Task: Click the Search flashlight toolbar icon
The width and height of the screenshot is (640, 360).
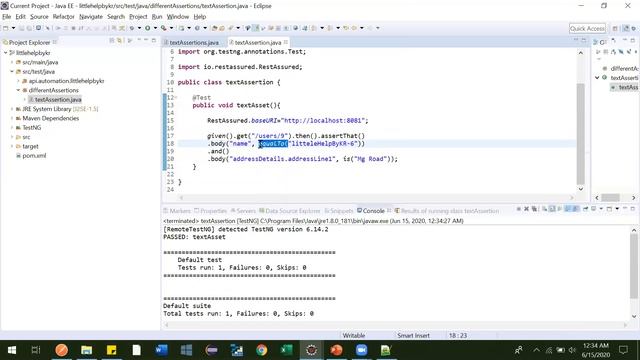Action: pyautogui.click(x=231, y=28)
